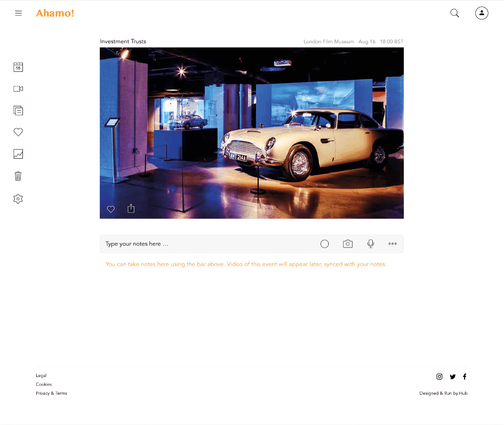504x425 pixels.
Task: Open the Cookies footer link
Action: click(x=44, y=384)
